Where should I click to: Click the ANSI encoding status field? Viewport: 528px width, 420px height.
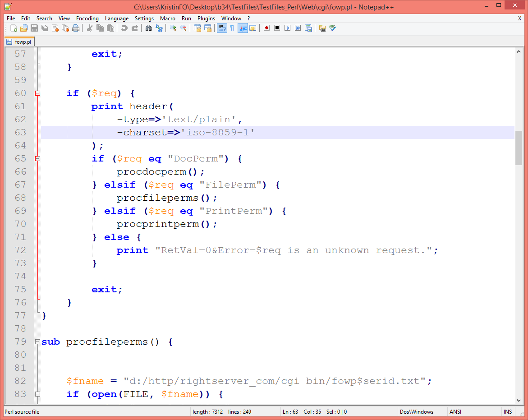click(455, 412)
